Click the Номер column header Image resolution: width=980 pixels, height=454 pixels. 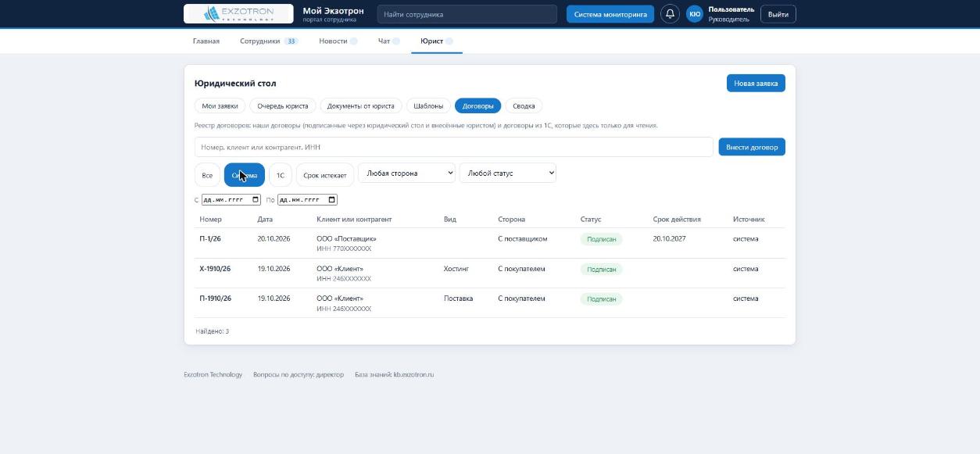click(x=210, y=220)
